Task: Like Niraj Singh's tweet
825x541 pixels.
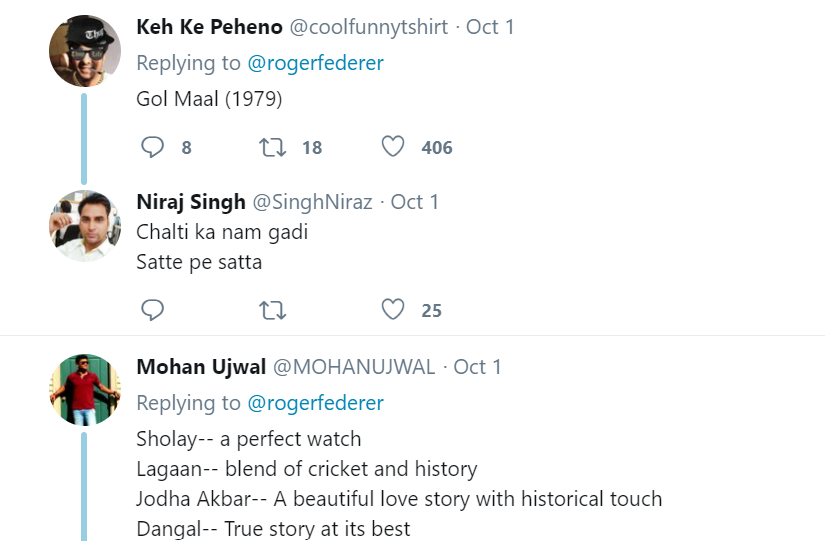Action: tap(393, 310)
